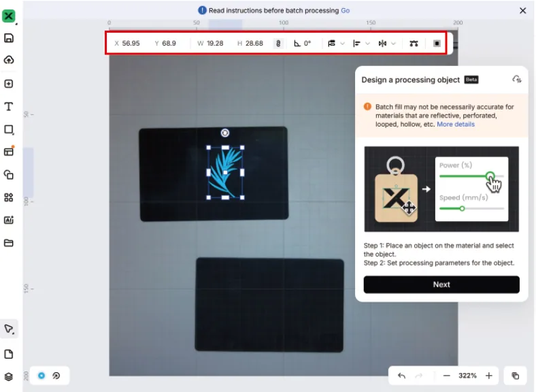Click the width value 19.28
Image resolution: width=536 pixels, height=392 pixels.
pyautogui.click(x=215, y=44)
